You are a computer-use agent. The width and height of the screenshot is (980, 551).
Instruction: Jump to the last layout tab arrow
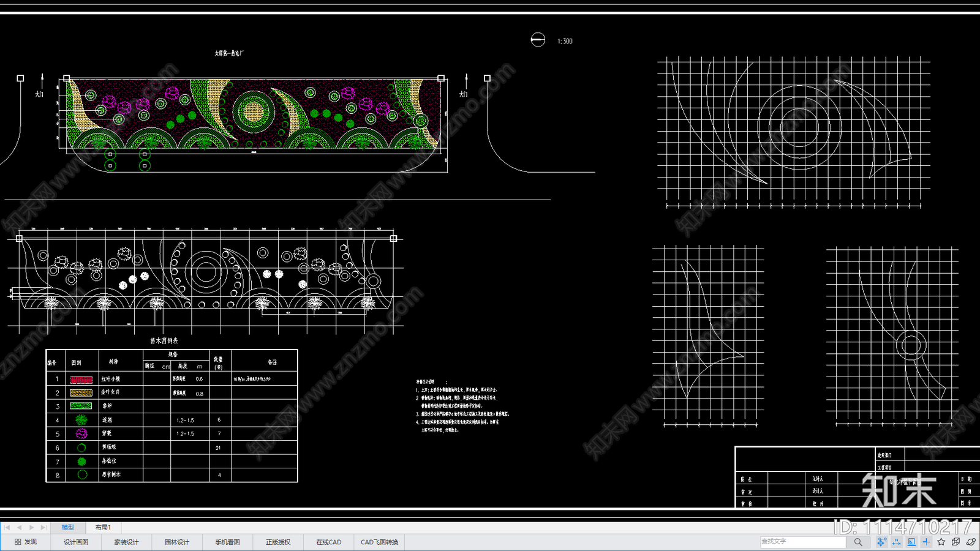[x=43, y=527]
